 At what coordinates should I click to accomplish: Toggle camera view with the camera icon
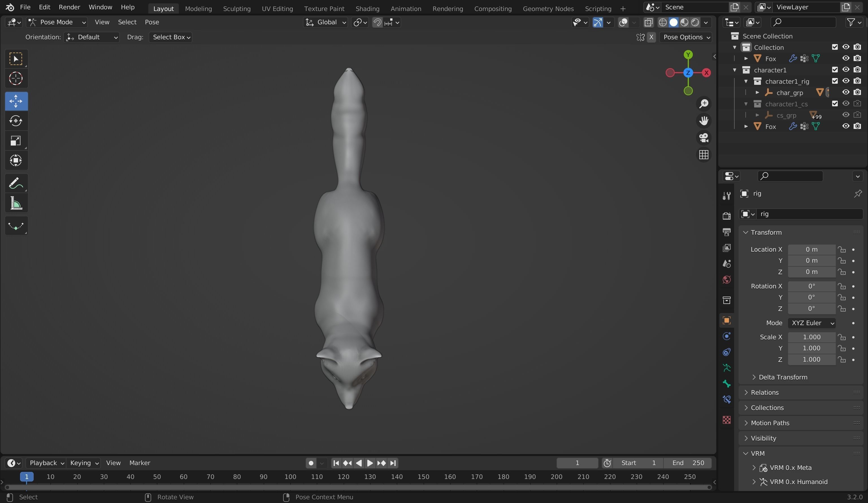click(704, 138)
